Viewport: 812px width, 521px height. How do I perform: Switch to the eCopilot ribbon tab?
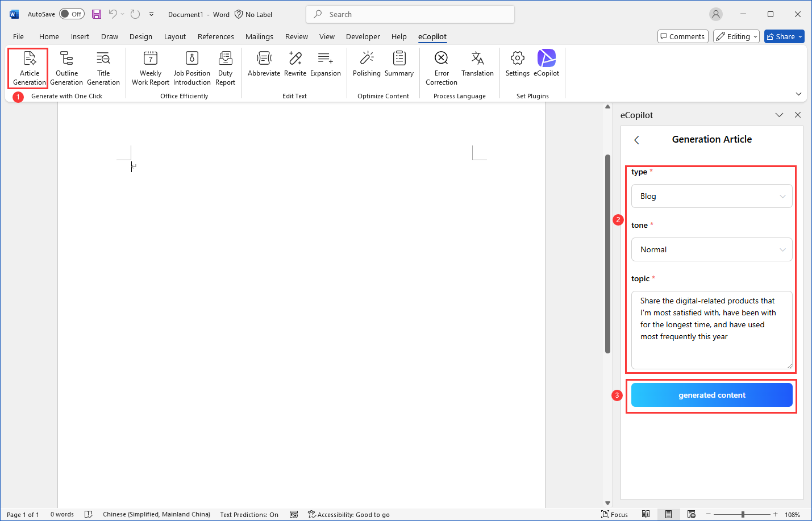coord(432,36)
